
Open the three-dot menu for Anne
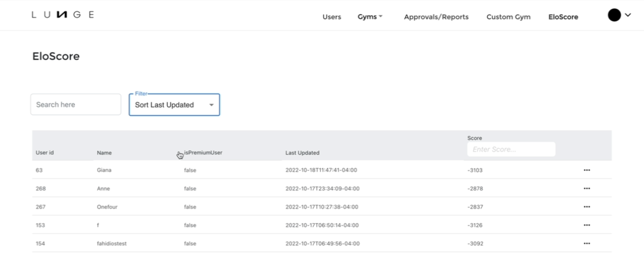(587, 188)
